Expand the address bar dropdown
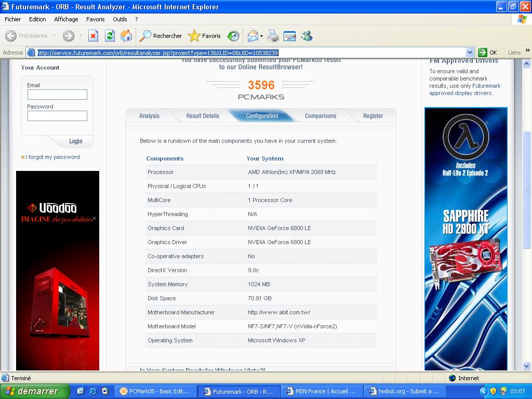This screenshot has height=399, width=532. tap(470, 52)
